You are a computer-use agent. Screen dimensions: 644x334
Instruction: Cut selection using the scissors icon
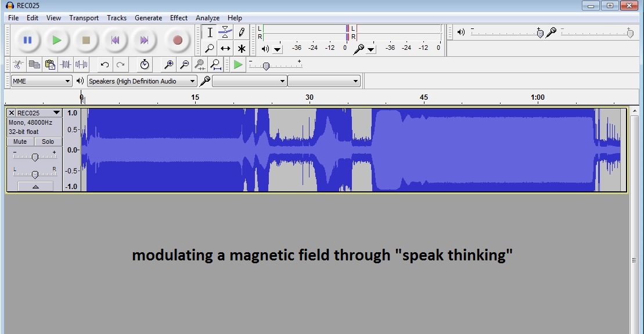point(19,64)
